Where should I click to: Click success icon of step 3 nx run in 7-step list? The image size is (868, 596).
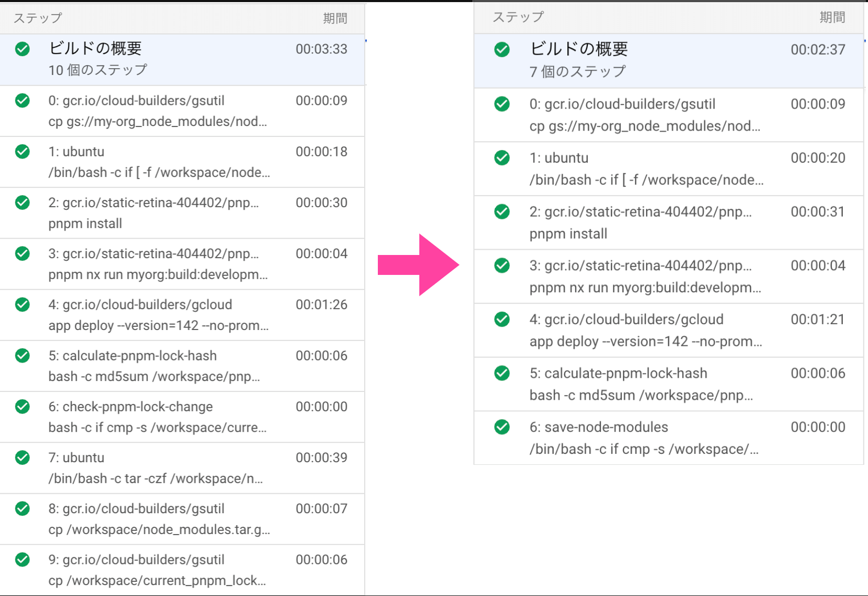[x=502, y=265]
